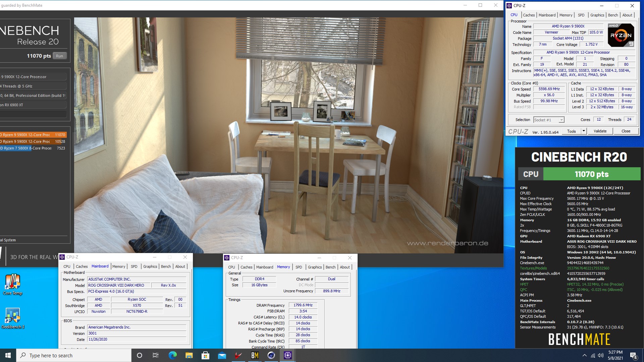Viewport: 644px width, 362px height.
Task: Click the red bird taskbar icon
Action: 238,355
